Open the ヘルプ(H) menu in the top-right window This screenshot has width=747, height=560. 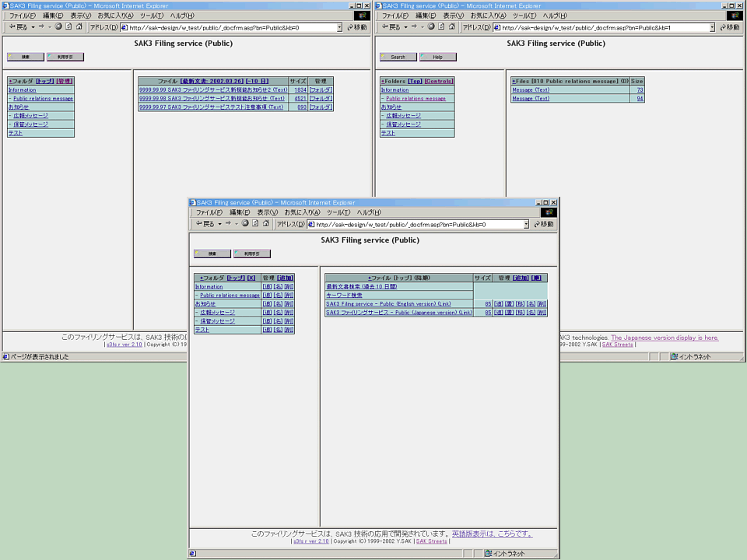[x=555, y=16]
